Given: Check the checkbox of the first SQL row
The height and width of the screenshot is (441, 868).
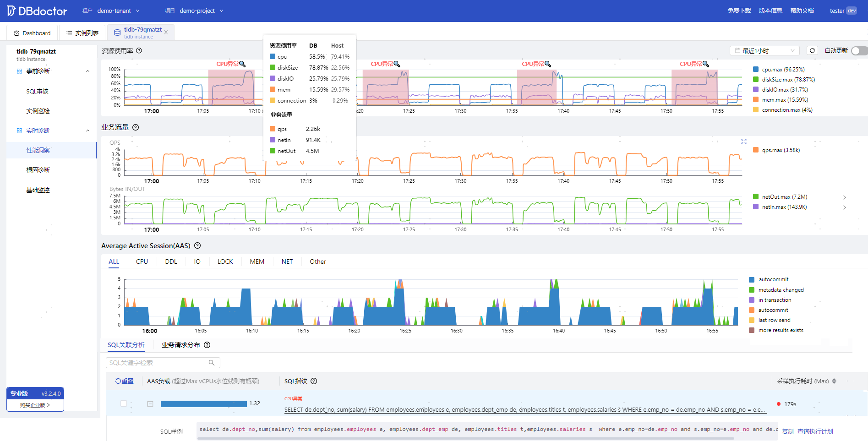Looking at the screenshot, I should point(124,403).
